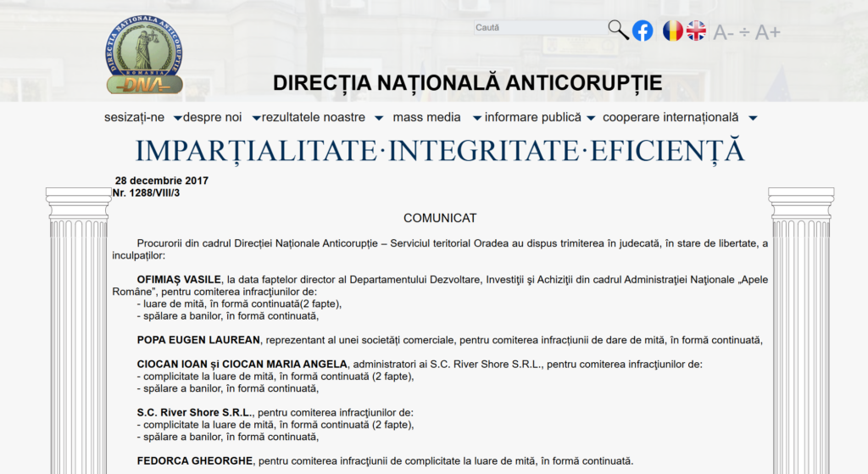
Task: Open the rezultatele noastre menu
Action: (x=314, y=117)
